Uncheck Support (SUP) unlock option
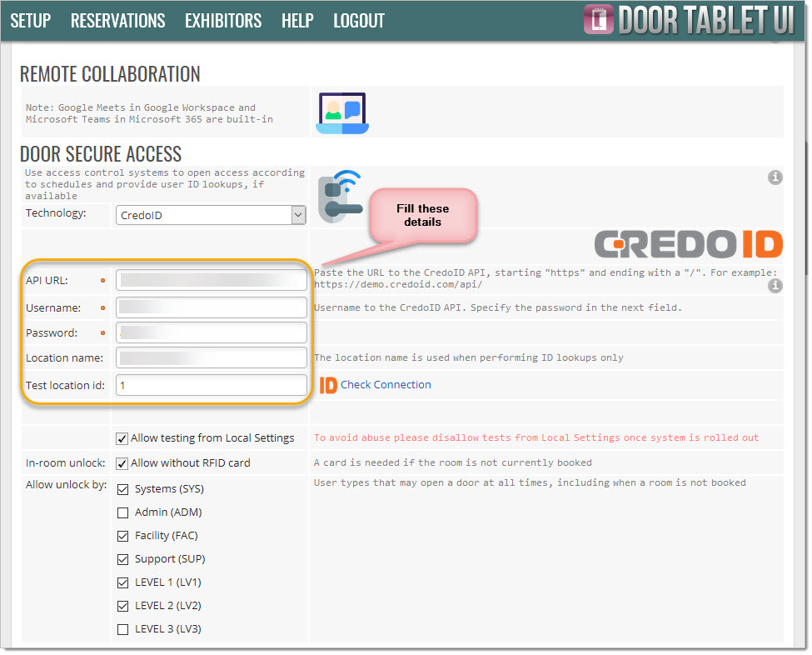Screen dimensions: 812x655 122,559
